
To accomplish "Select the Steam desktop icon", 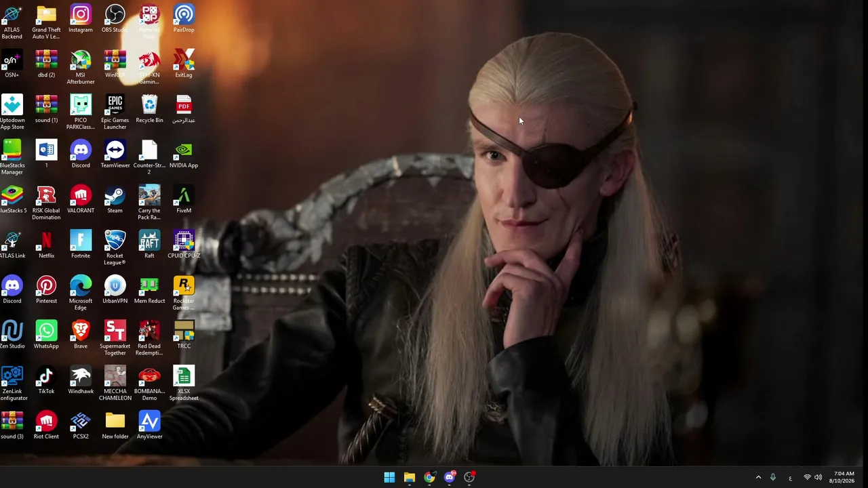I will 115,200.
